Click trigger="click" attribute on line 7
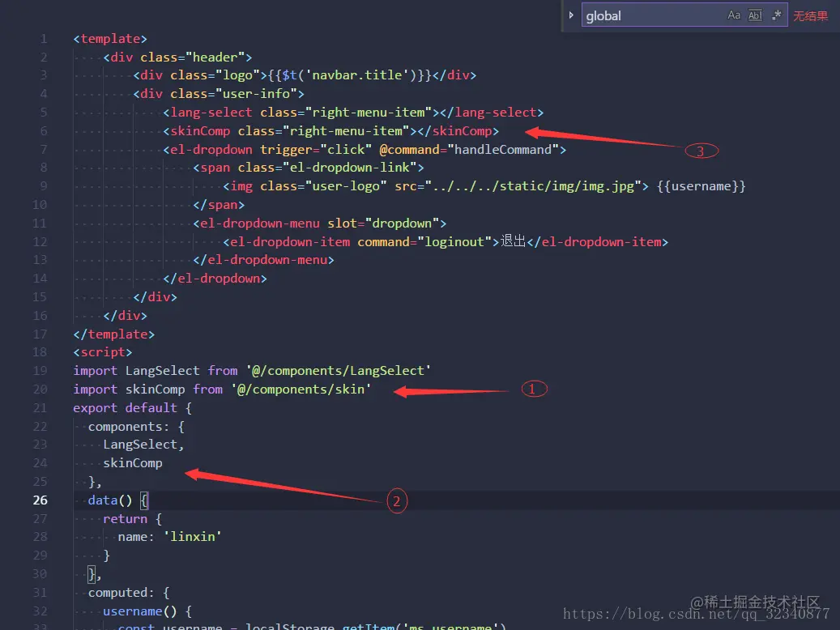The width and height of the screenshot is (840, 630). click(316, 150)
